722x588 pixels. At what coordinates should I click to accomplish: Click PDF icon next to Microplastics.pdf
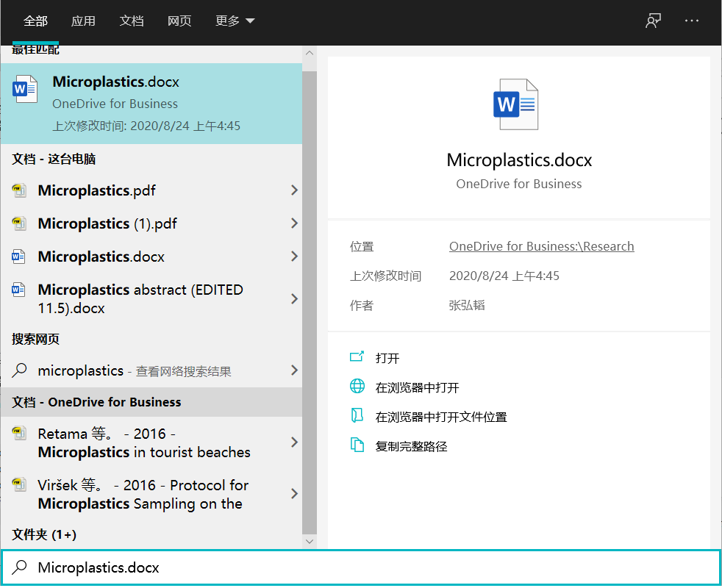(x=19, y=190)
